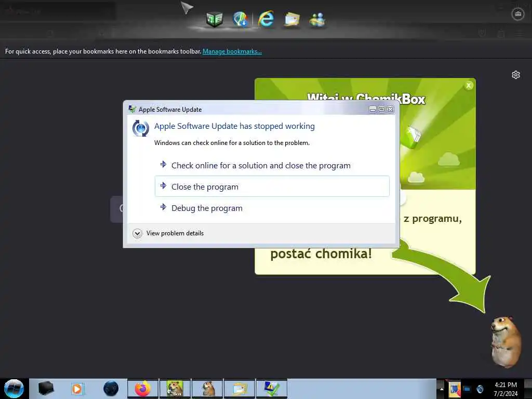Click the round toolbox button at top right
Viewport: 532px width, 399px height.
click(518, 14)
